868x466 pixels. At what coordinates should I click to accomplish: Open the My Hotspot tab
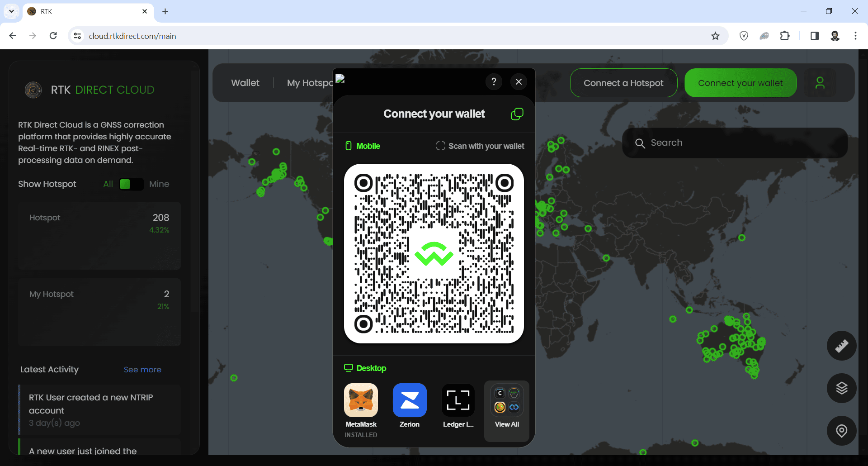(310, 83)
